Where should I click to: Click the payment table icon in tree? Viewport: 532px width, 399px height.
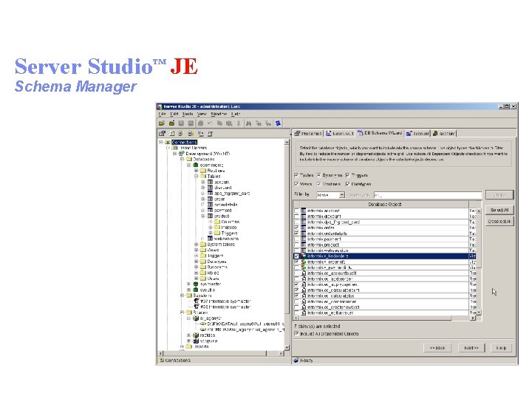pos(210,211)
